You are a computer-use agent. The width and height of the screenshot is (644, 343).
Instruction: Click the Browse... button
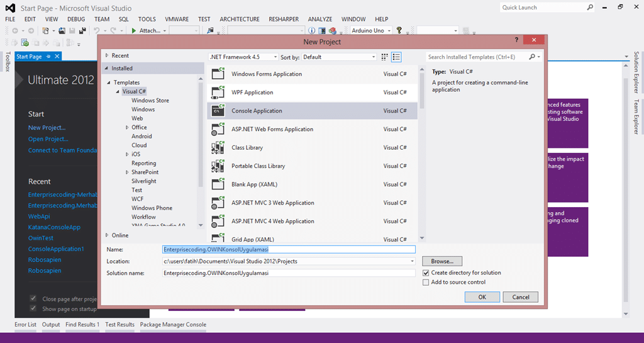442,261
